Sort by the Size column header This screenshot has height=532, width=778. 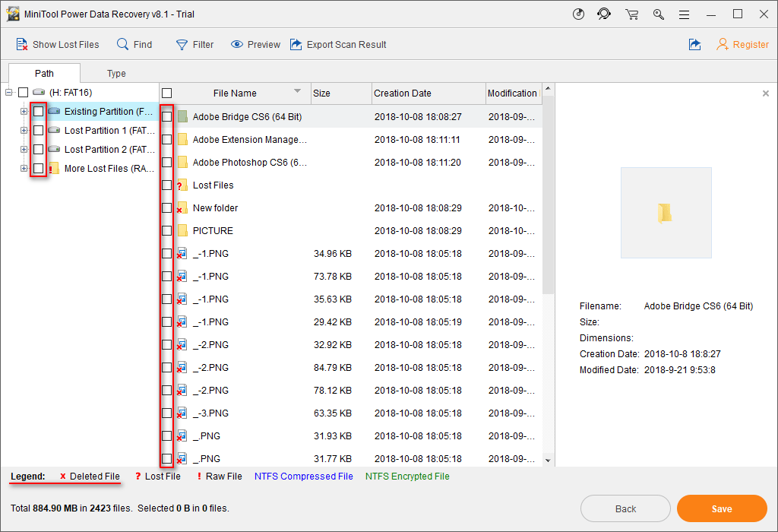pos(341,93)
